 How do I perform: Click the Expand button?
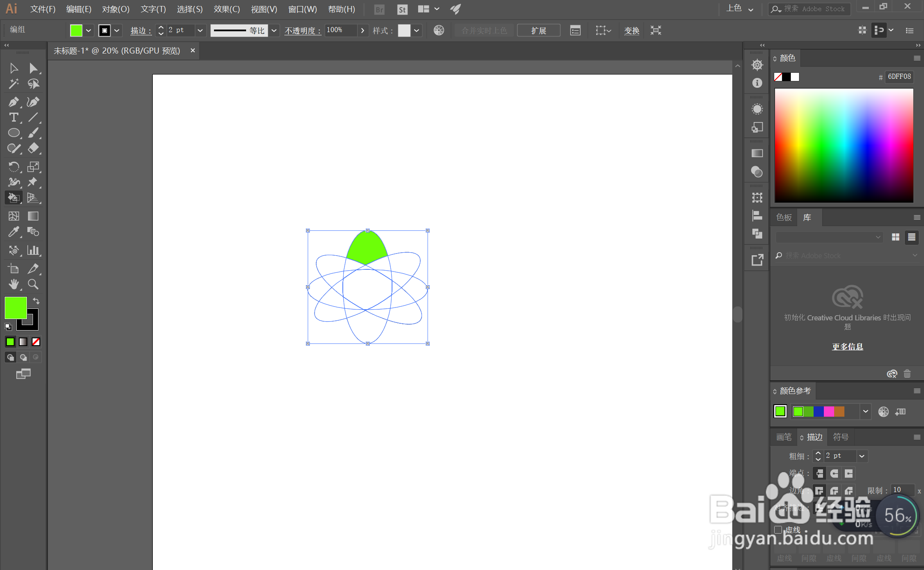click(538, 30)
